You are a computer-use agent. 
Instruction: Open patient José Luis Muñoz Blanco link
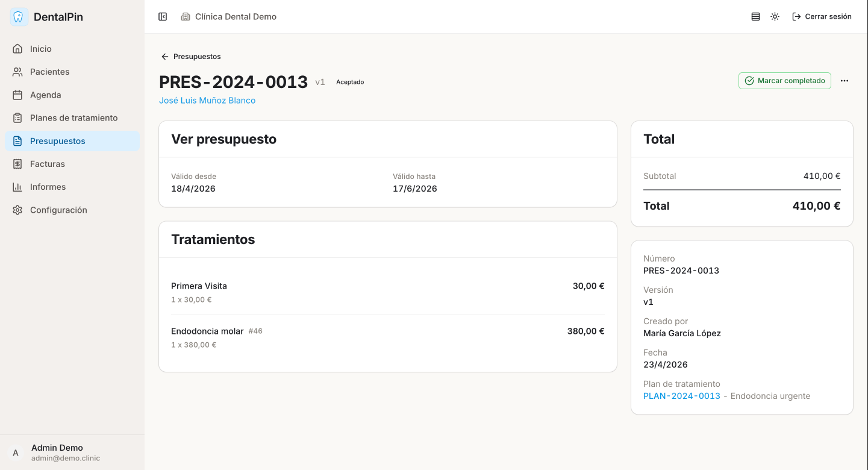pyautogui.click(x=207, y=101)
